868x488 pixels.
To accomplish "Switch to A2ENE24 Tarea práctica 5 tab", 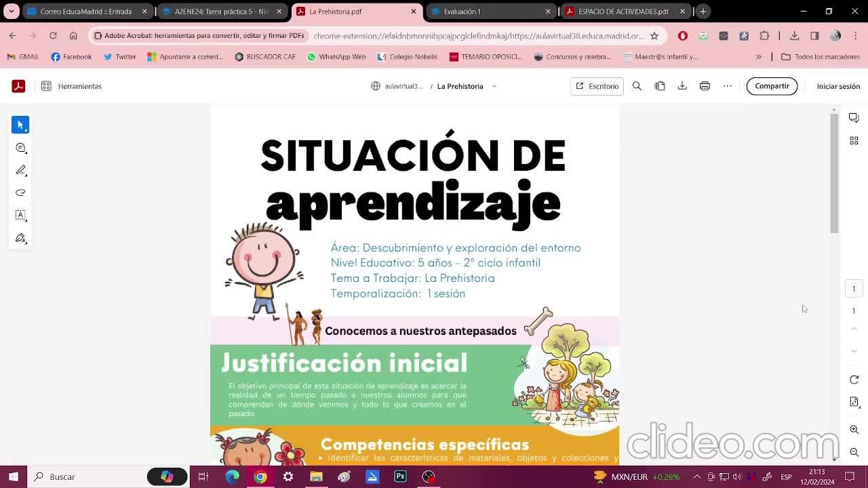I will pos(222,12).
